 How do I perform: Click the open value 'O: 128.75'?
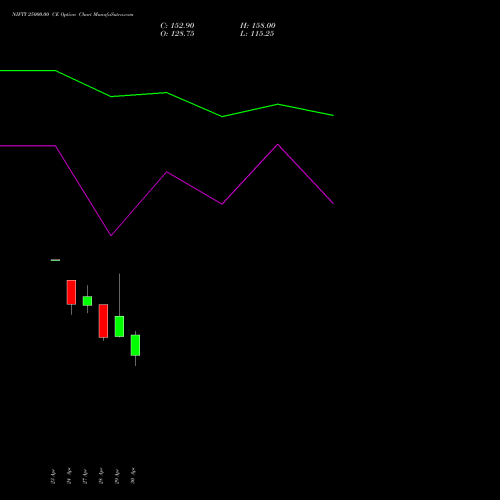(177, 34)
